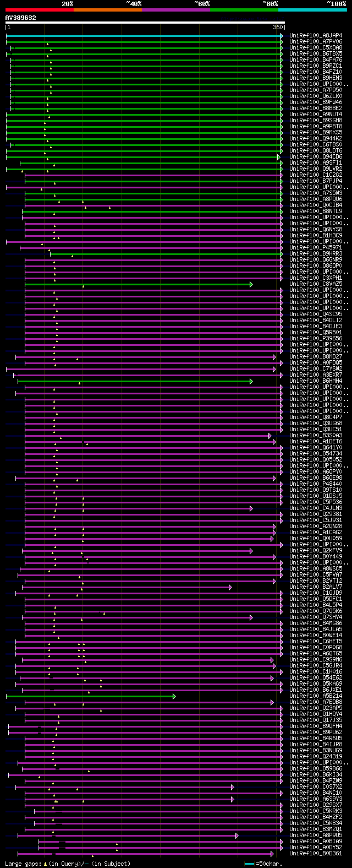Image resolution: width=352 pixels, height=868 pixels.
Task: Select the UniRef100_O59866 label
Action: [x=316, y=769]
